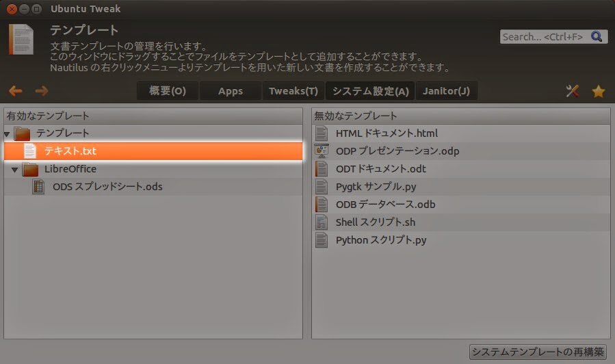Viewport: 615px width, 364px height.
Task: Click the 有効なテンプレート column header
Action: [x=153, y=116]
